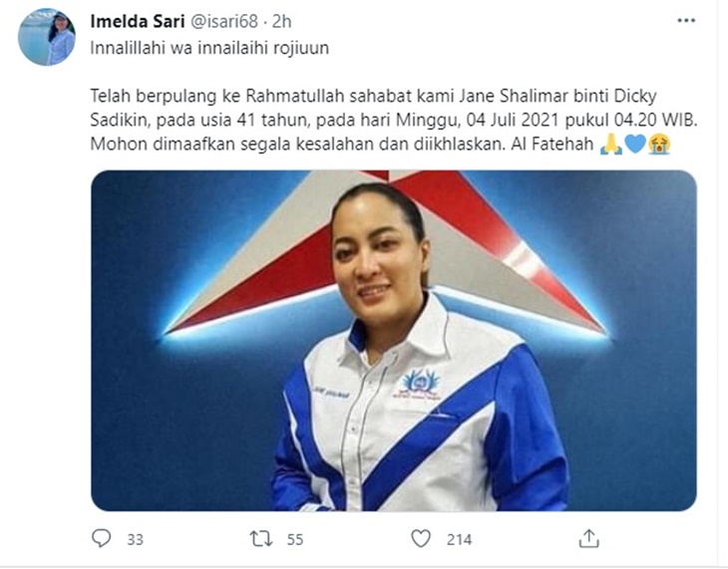View the 214 likes count
728x569 pixels.
click(459, 539)
